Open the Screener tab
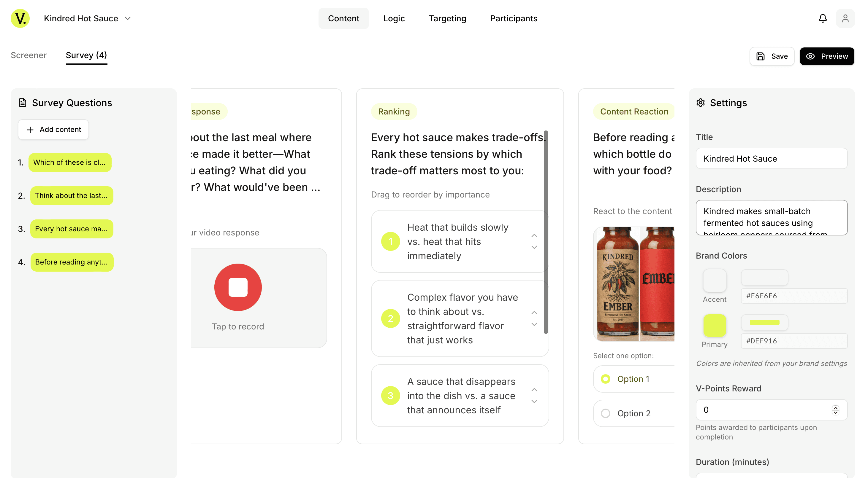 tap(28, 55)
